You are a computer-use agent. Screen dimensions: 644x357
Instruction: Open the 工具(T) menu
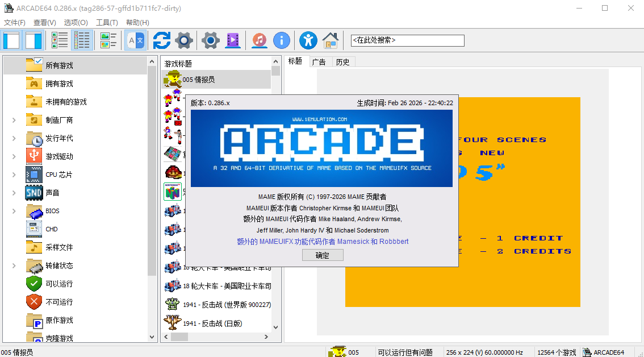click(106, 22)
